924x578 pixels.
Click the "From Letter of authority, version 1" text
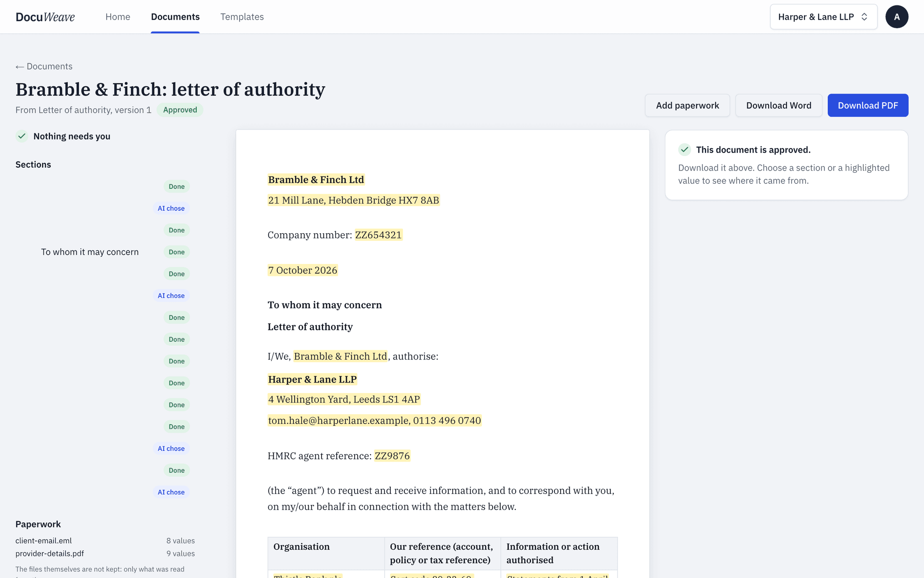[84, 110]
